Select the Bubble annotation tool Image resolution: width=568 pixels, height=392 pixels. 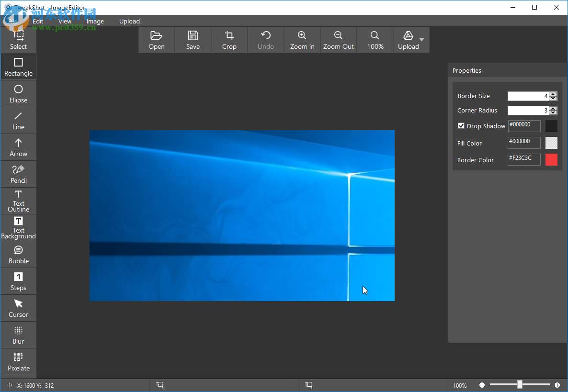pos(18,254)
